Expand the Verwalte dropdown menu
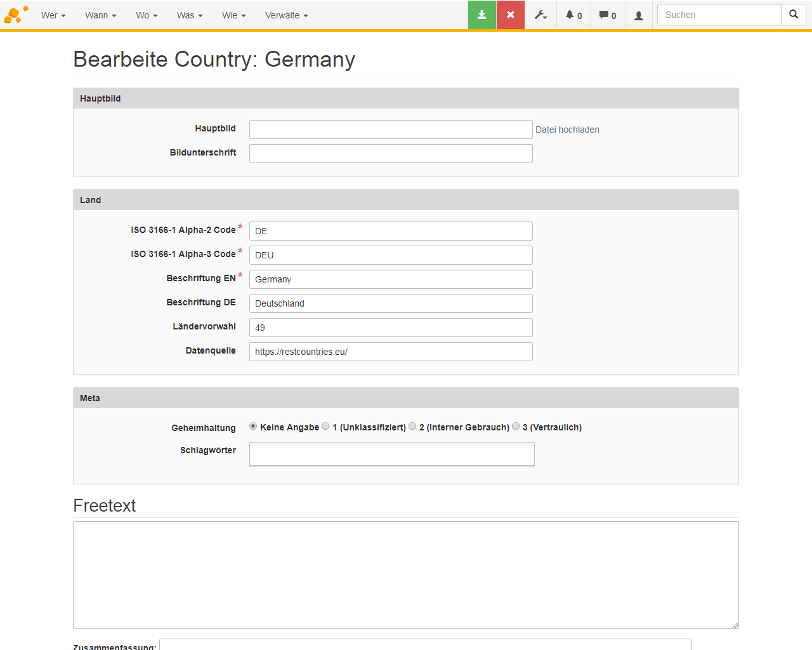Image resolution: width=812 pixels, height=650 pixels. tap(287, 15)
